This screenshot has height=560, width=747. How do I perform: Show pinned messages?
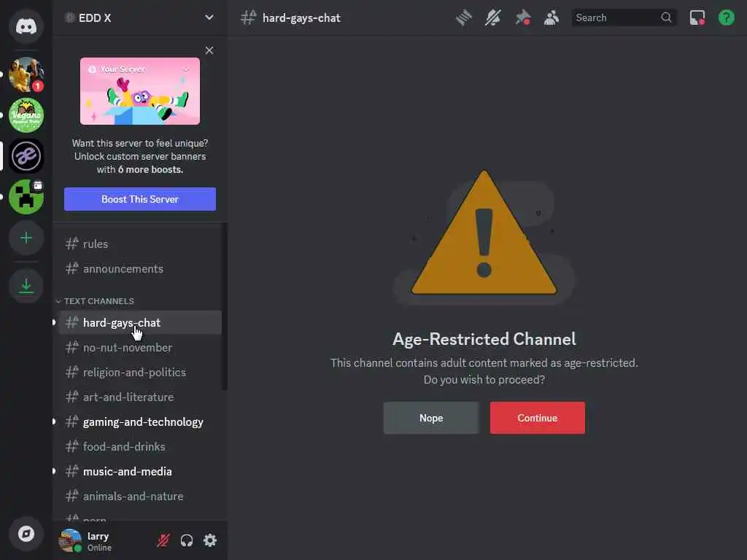point(522,18)
